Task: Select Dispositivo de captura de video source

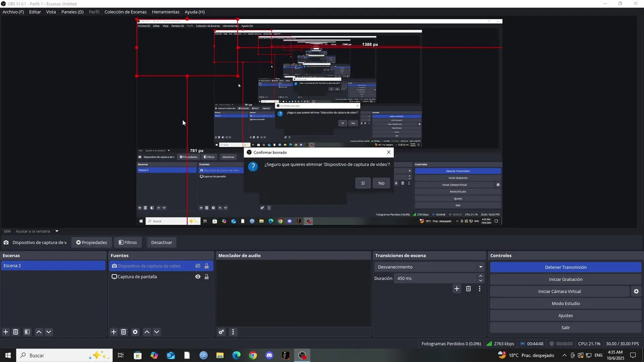Action: tap(161, 266)
